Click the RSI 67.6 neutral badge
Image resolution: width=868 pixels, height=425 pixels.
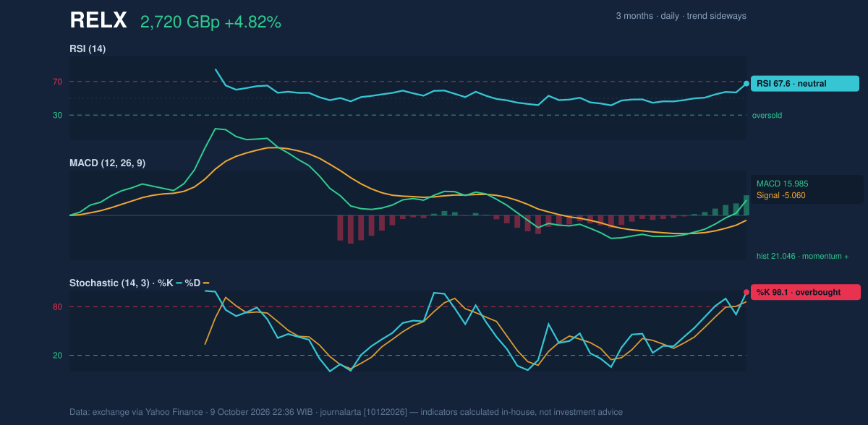pos(805,84)
